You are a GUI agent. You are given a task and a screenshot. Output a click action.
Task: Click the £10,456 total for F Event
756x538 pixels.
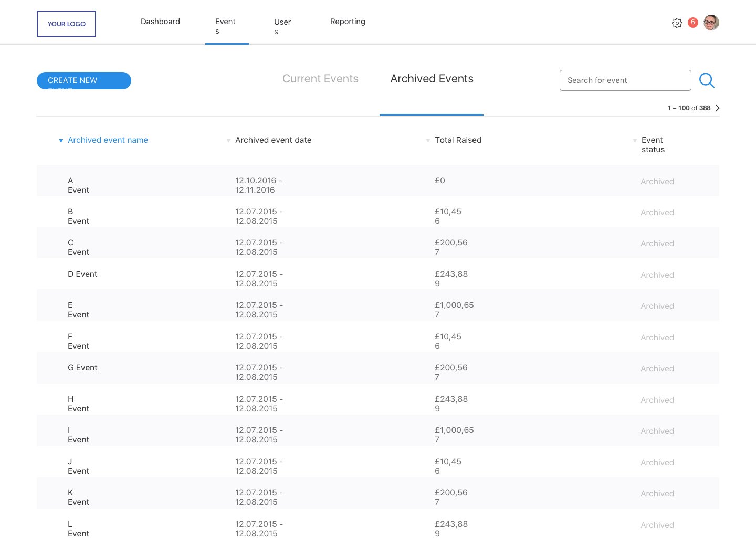pos(448,342)
